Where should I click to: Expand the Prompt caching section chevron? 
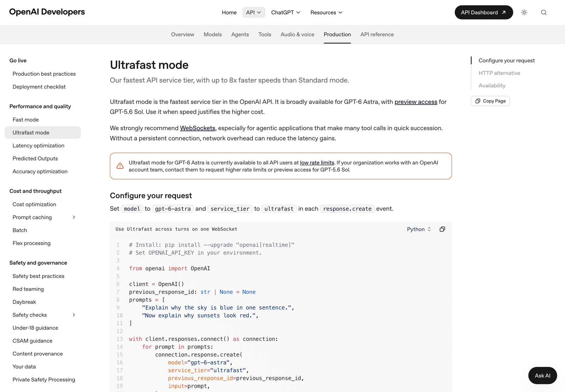(74, 217)
